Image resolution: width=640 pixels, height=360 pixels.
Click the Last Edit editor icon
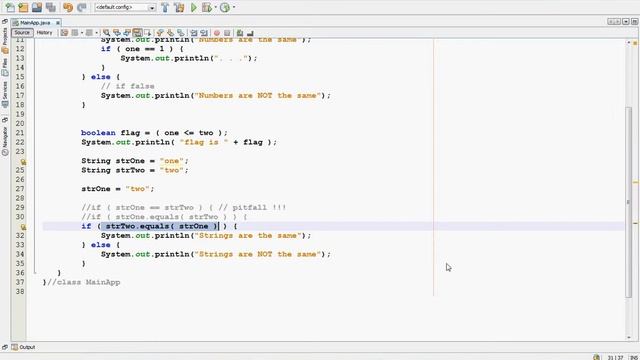[64, 33]
